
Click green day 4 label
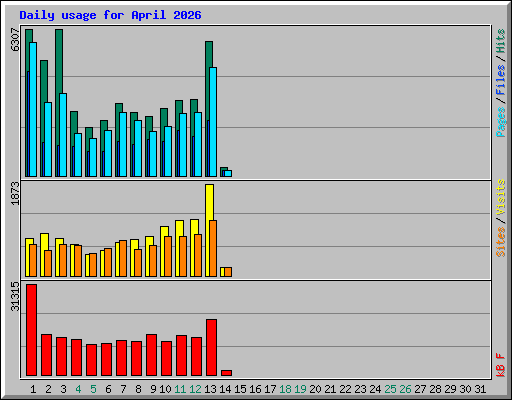click(78, 389)
